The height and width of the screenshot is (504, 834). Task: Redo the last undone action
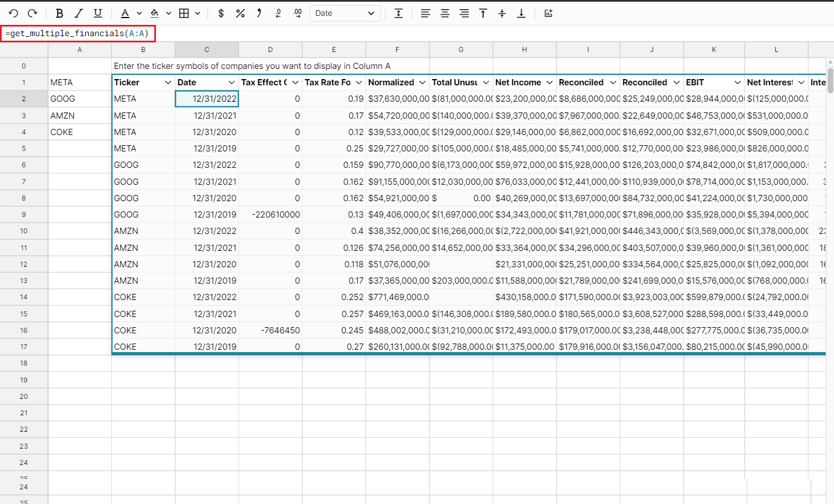click(33, 13)
